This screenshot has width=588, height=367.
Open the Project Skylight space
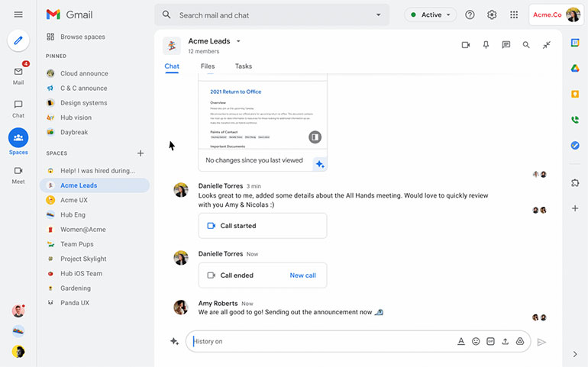coord(95,259)
